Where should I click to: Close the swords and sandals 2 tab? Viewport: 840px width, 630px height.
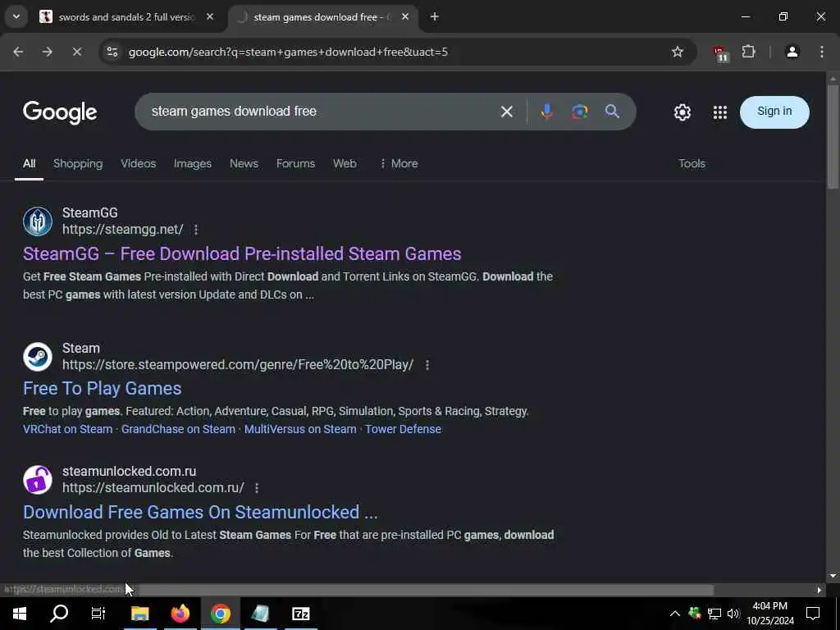(x=210, y=16)
